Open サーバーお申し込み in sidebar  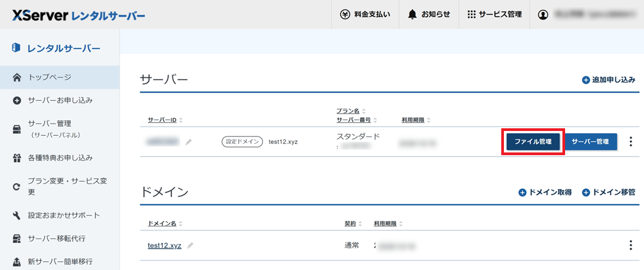pyautogui.click(x=60, y=100)
